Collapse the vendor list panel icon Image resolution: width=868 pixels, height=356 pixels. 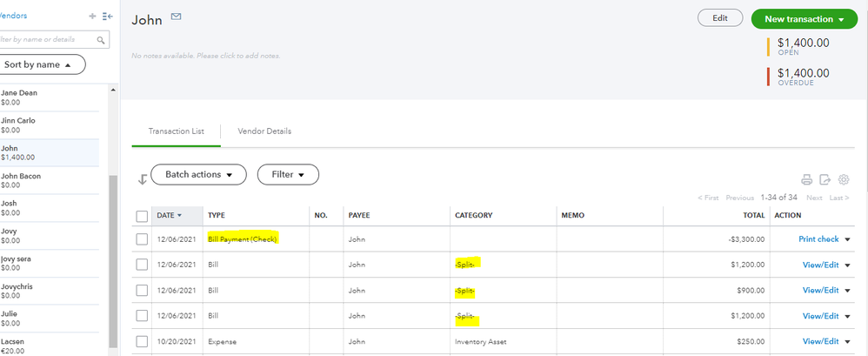point(107,17)
